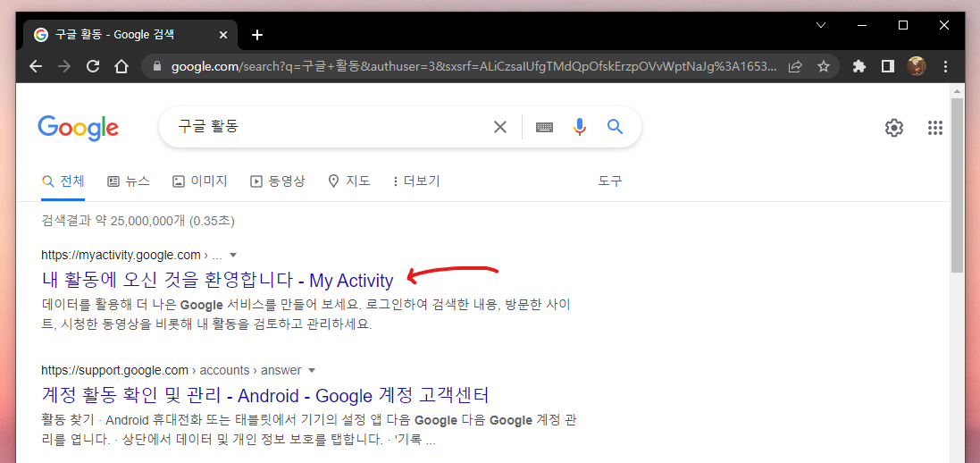The width and height of the screenshot is (980, 463).
Task: Click the forward navigation arrow
Action: 64,66
